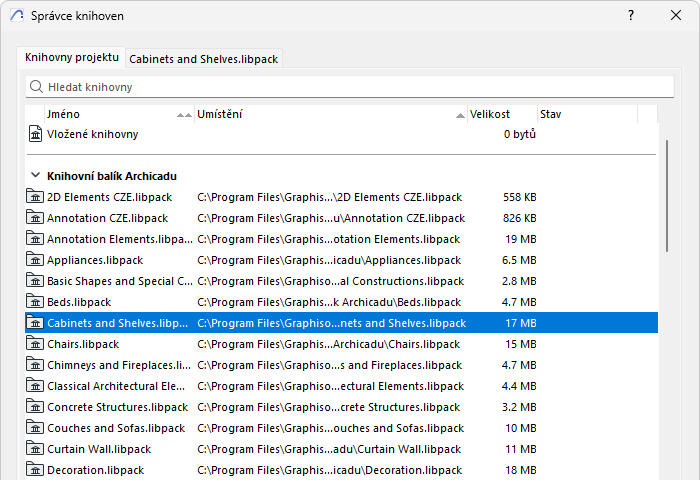Click the 558 KB size value
This screenshot has height=480, width=700.
pos(520,197)
